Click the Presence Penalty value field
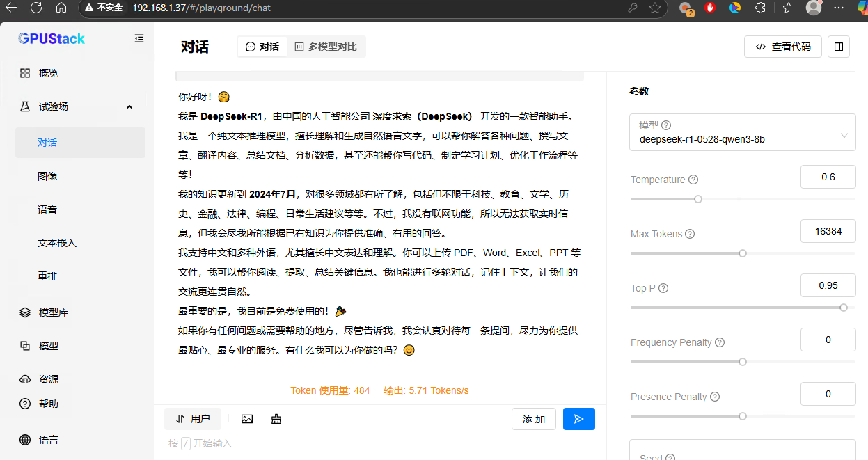Image resolution: width=868 pixels, height=460 pixels. point(828,394)
